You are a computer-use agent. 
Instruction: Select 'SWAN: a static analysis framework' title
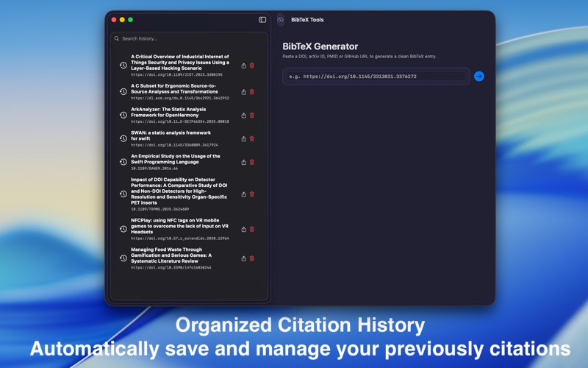pyautogui.click(x=171, y=135)
